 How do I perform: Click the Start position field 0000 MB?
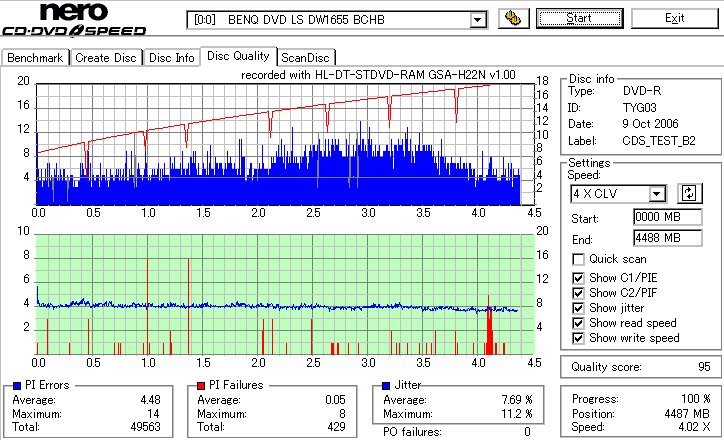click(668, 217)
